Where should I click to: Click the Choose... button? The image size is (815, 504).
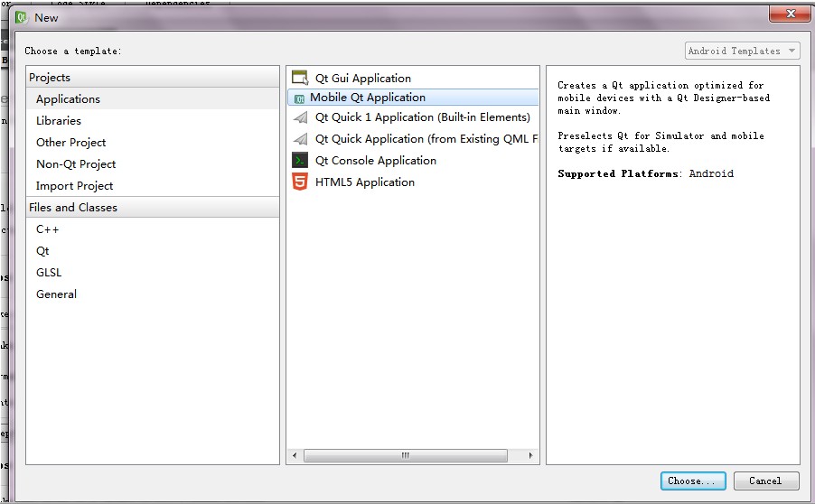693,481
